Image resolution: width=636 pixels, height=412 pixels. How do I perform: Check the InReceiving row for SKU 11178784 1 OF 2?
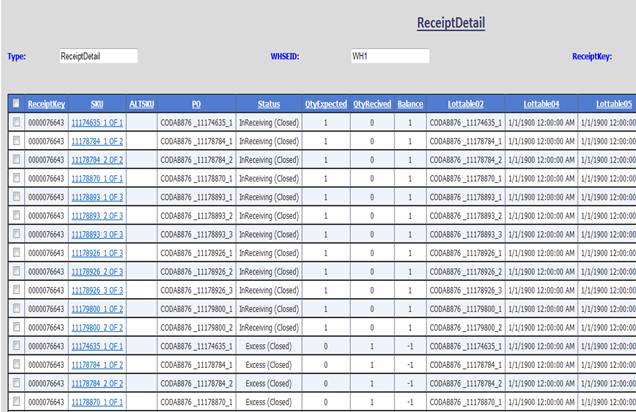(16, 141)
